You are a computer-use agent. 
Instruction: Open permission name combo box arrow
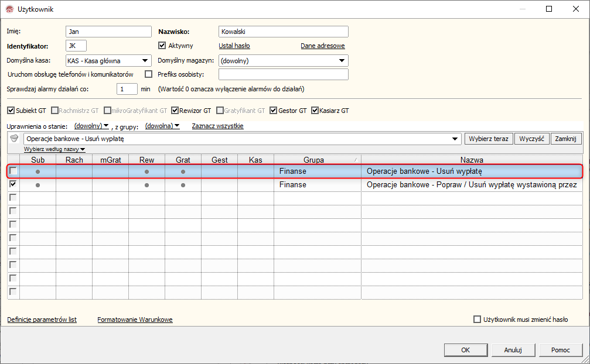tap(455, 139)
